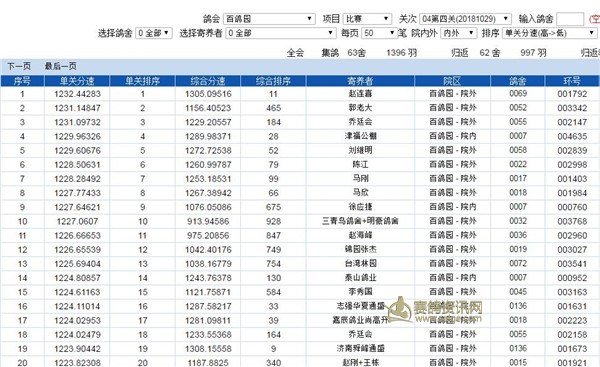Click the 寄养者 column header
Viewport: 600px width, 367px height.
[x=360, y=81]
